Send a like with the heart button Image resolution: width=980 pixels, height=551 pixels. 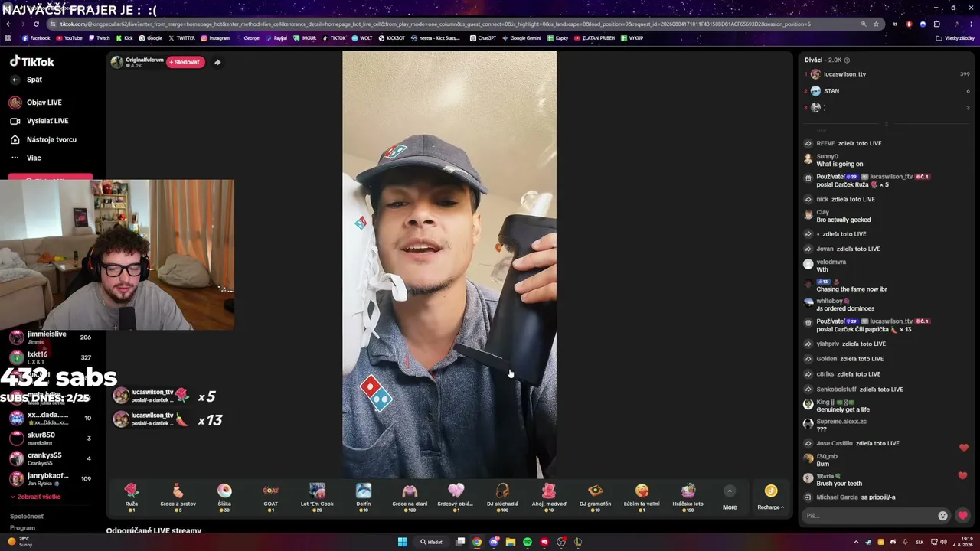[x=963, y=516]
